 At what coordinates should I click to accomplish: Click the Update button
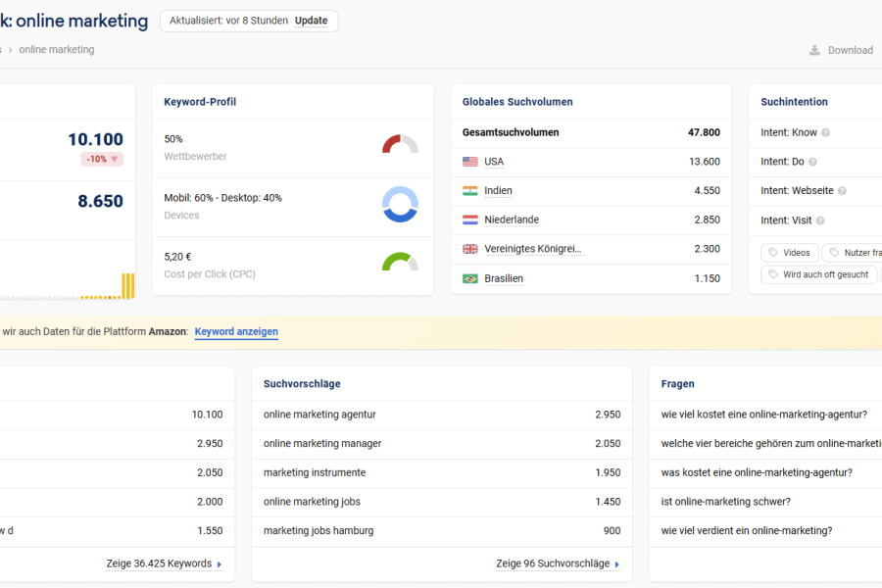(x=311, y=21)
